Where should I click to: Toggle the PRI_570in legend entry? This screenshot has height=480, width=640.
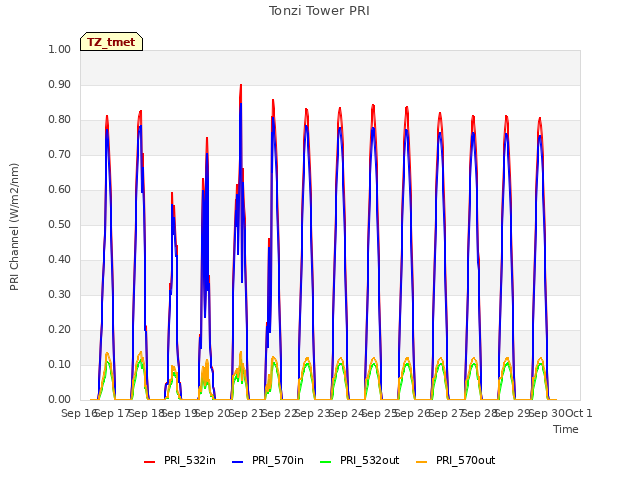tap(268, 460)
